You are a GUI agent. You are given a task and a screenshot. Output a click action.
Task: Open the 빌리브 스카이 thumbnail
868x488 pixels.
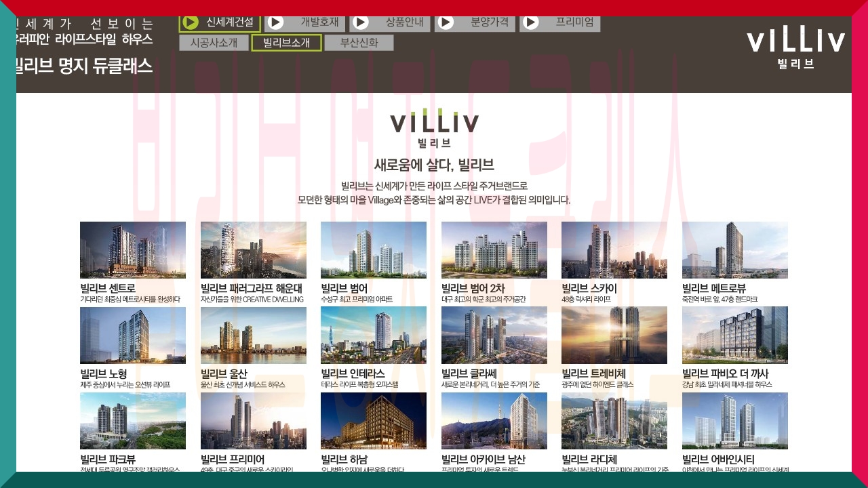(614, 250)
